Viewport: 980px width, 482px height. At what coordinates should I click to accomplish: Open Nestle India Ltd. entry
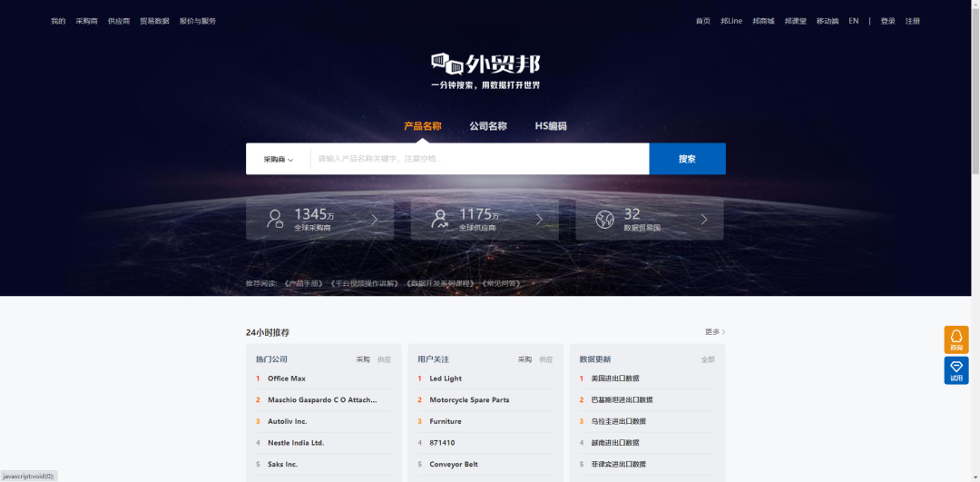click(296, 443)
